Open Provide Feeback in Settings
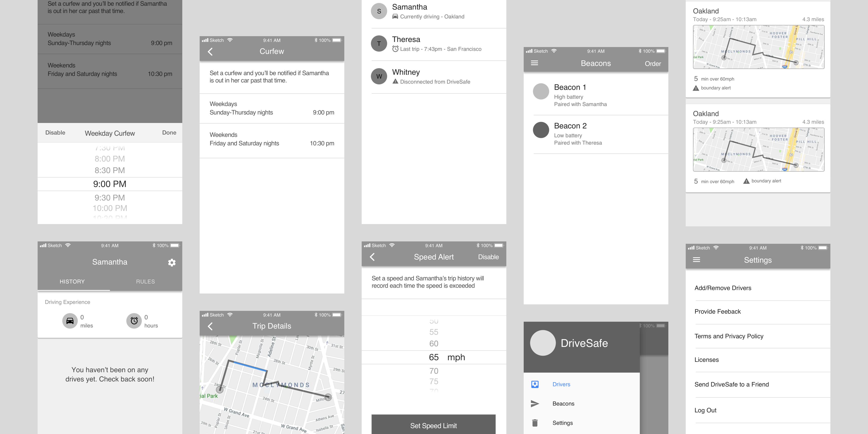Screen dimensions: 868x434 coord(758,312)
